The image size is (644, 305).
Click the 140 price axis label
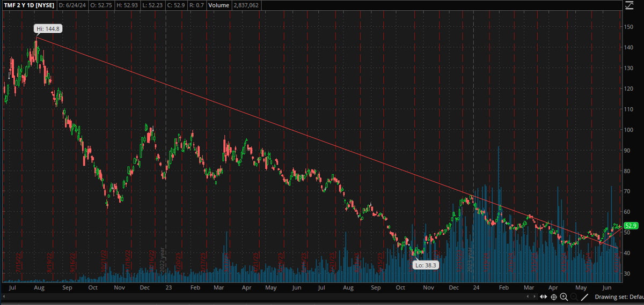[x=630, y=47]
